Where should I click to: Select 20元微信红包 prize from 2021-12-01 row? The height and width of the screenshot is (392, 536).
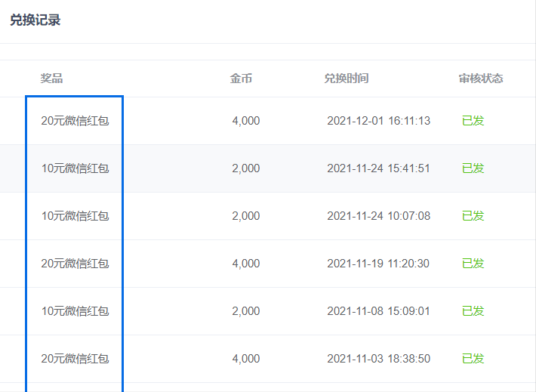75,121
